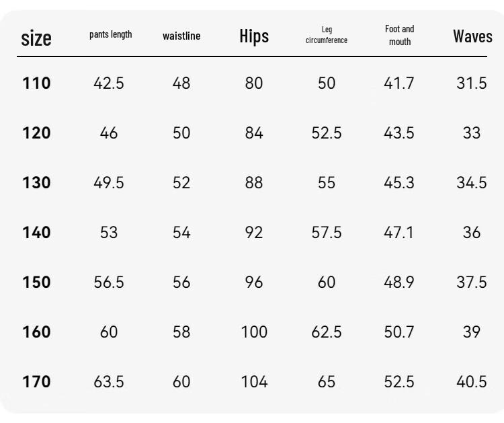The image size is (504, 423).
Task: Click the Leg circumference header
Action: click(x=326, y=35)
